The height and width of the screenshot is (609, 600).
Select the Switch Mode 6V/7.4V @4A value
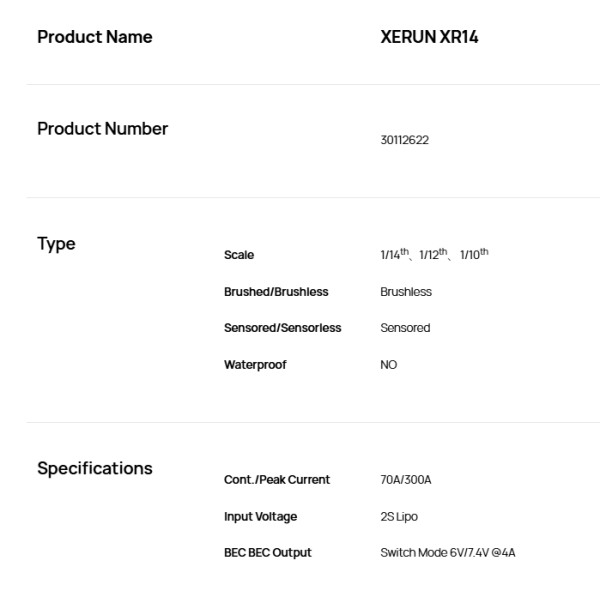(448, 553)
